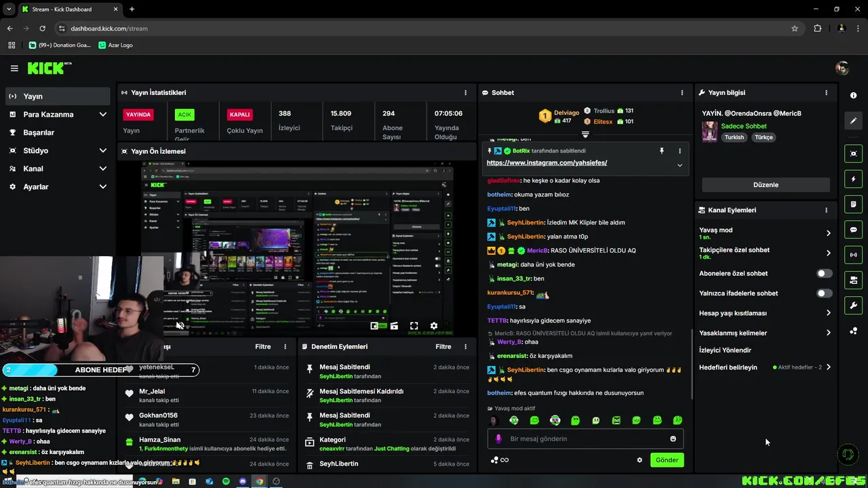Click the Düzenle button
868x488 pixels.
(x=766, y=184)
